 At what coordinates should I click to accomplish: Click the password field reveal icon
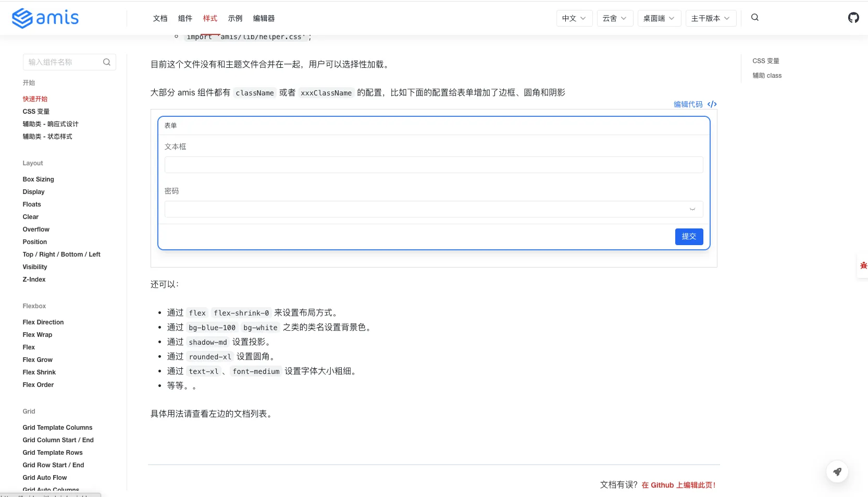pyautogui.click(x=692, y=209)
